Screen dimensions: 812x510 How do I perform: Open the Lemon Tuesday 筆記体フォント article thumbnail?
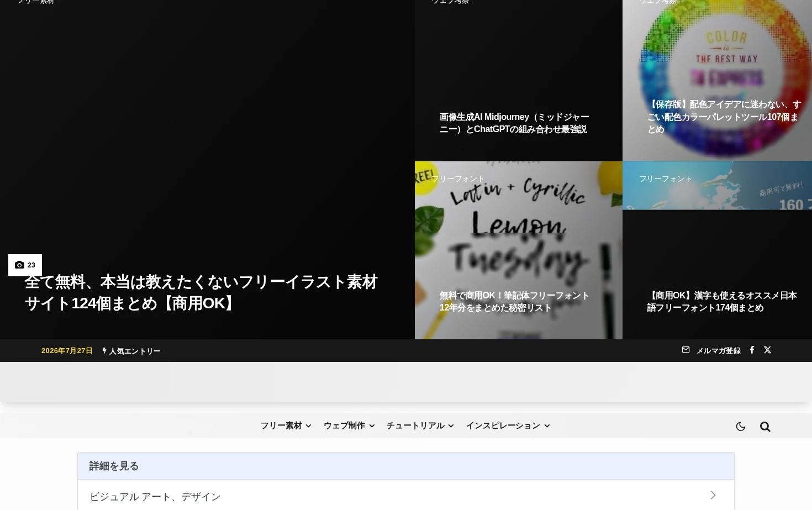(518, 250)
